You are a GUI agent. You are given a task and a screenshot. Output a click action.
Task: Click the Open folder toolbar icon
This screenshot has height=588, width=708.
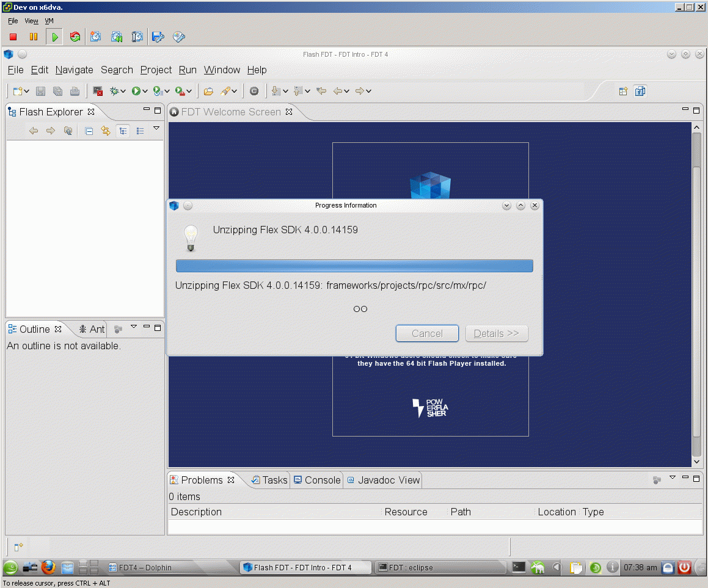click(x=208, y=91)
